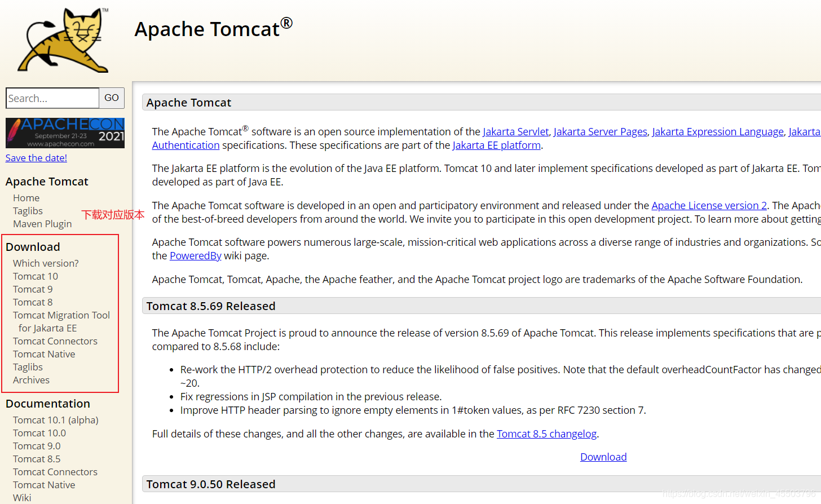The height and width of the screenshot is (504, 821).
Task: Click the 'Tomcat 8.5.69 Released' heading
Action: pos(211,306)
